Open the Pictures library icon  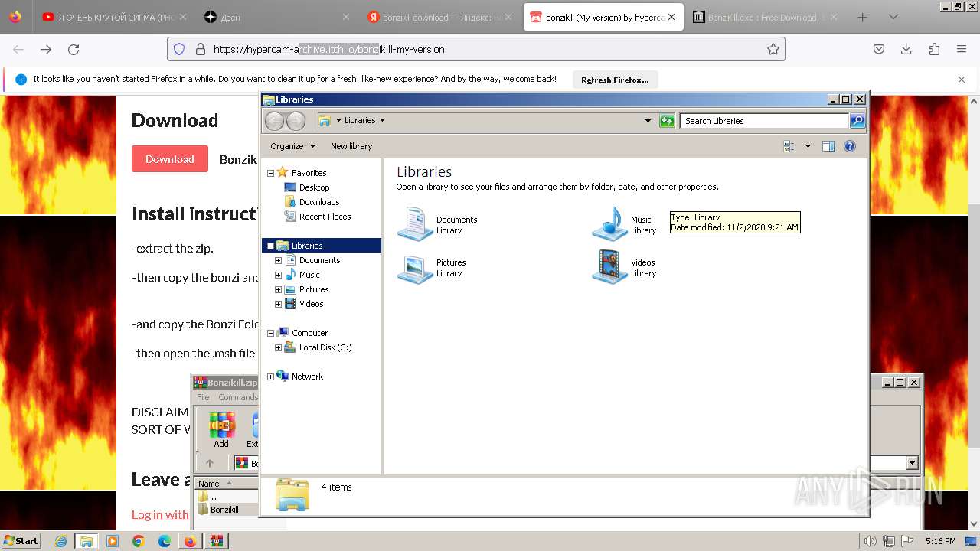(415, 268)
